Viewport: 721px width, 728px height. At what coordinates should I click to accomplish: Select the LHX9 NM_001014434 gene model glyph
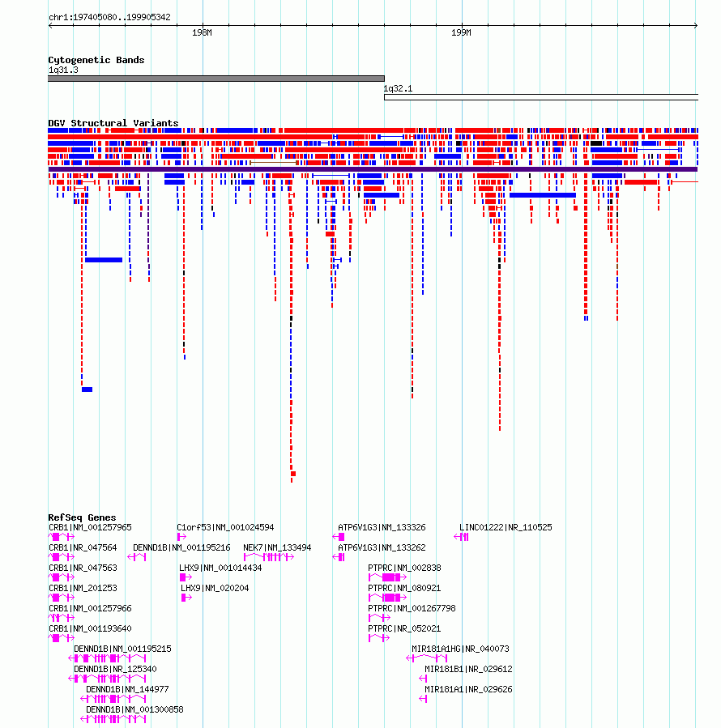coord(186,577)
